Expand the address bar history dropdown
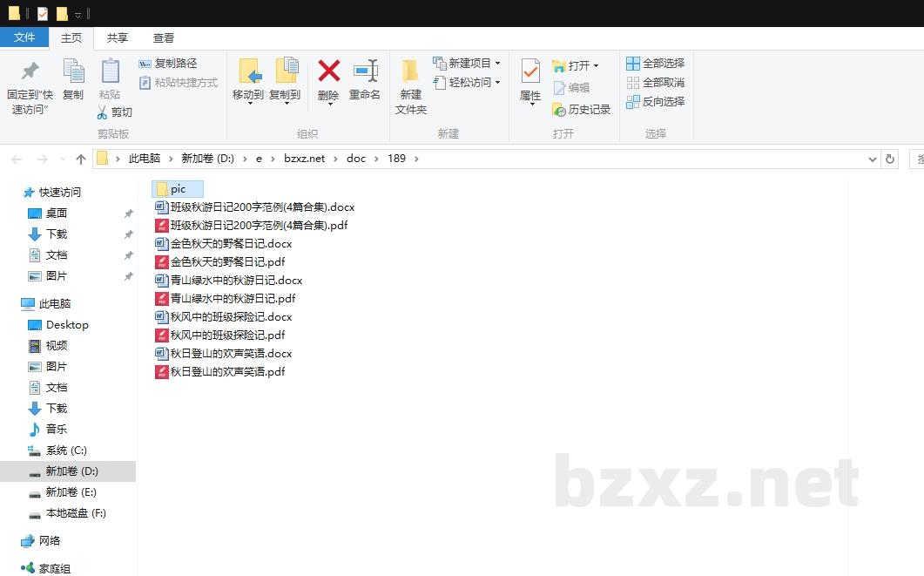The height and width of the screenshot is (576, 924). [873, 159]
